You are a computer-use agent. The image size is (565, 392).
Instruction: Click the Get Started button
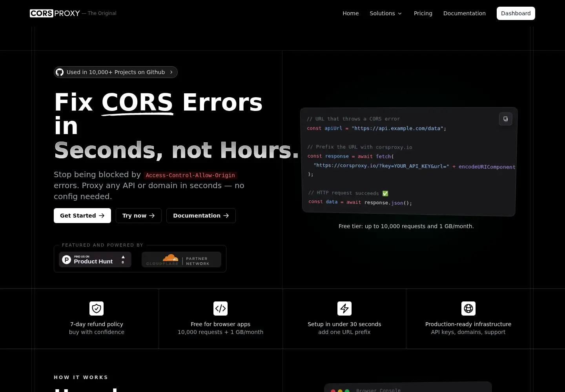(82, 216)
